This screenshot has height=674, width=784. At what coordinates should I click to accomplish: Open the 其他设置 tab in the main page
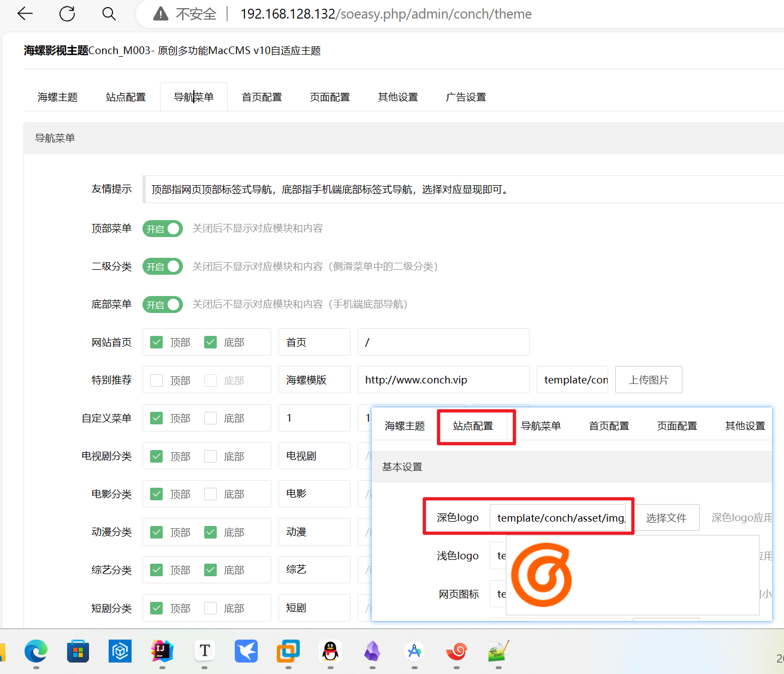coord(398,97)
